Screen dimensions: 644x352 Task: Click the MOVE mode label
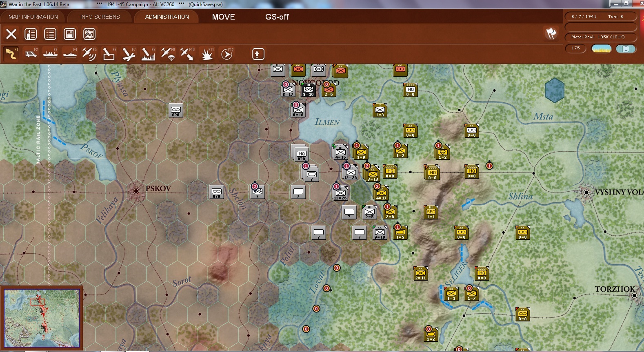(224, 17)
